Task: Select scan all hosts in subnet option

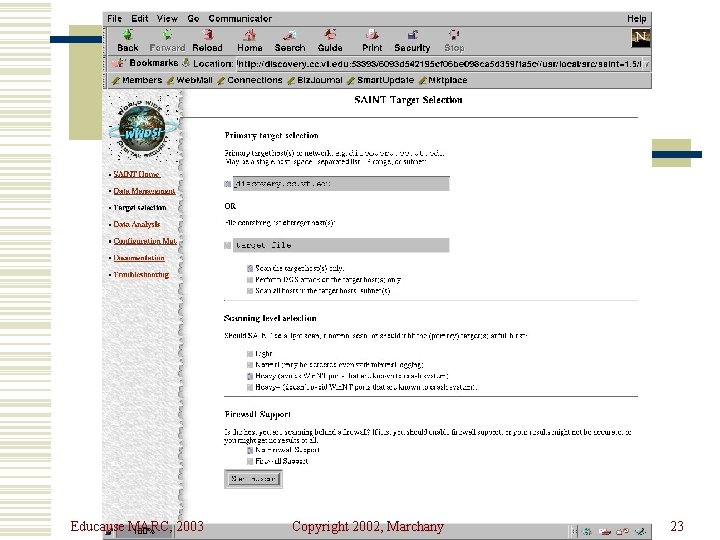Action: point(250,291)
